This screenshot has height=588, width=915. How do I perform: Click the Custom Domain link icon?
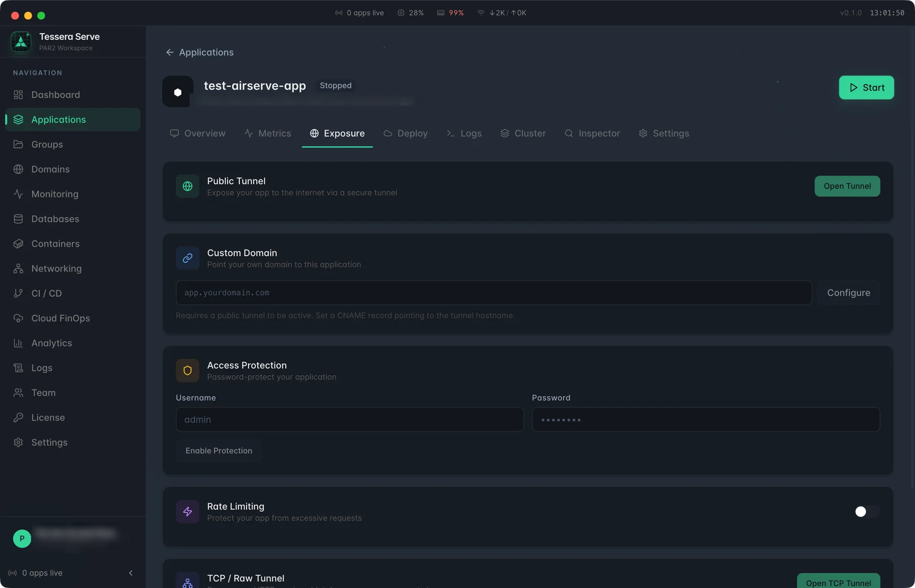pyautogui.click(x=188, y=258)
